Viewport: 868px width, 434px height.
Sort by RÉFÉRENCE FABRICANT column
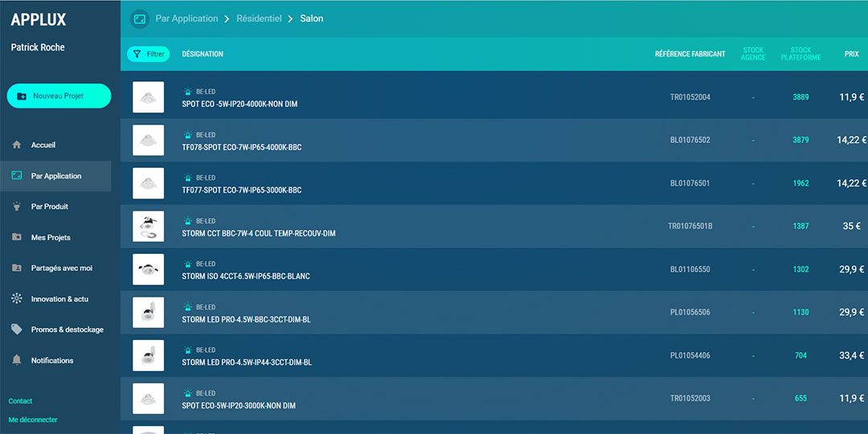(x=690, y=55)
